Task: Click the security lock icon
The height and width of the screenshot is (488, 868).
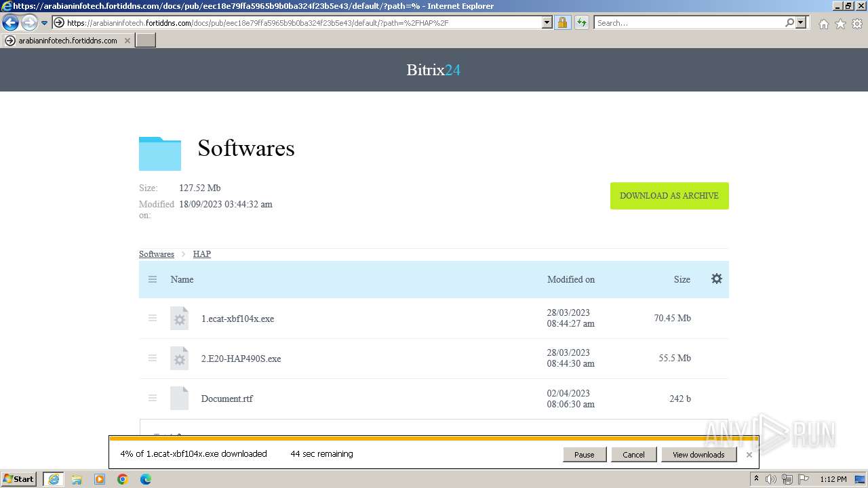Action: pyautogui.click(x=562, y=23)
